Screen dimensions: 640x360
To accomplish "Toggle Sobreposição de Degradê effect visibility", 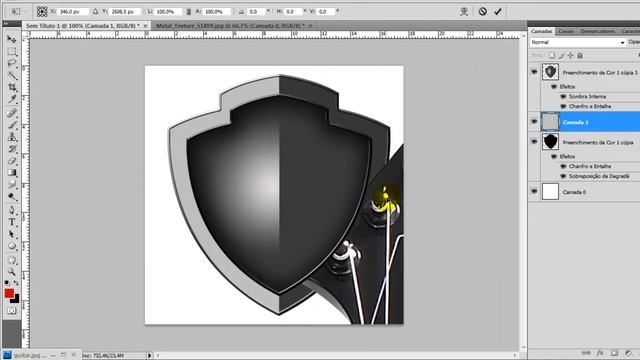I will (x=563, y=176).
